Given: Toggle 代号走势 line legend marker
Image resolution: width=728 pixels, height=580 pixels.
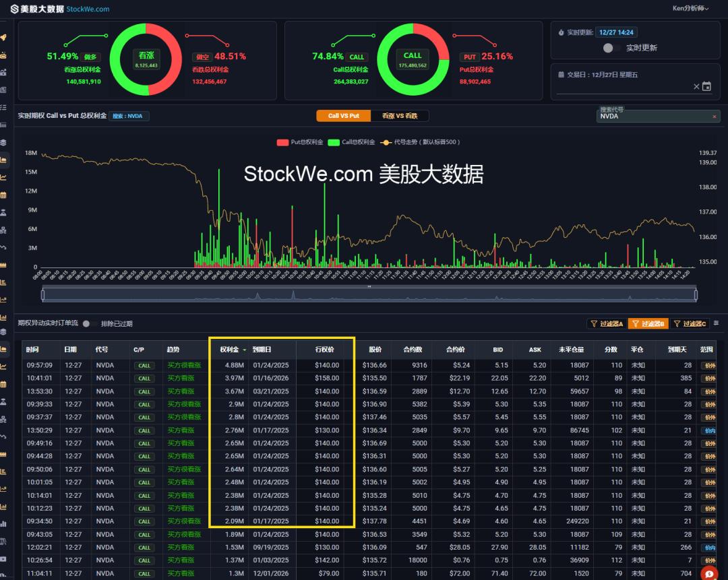Looking at the screenshot, I should tap(386, 142).
